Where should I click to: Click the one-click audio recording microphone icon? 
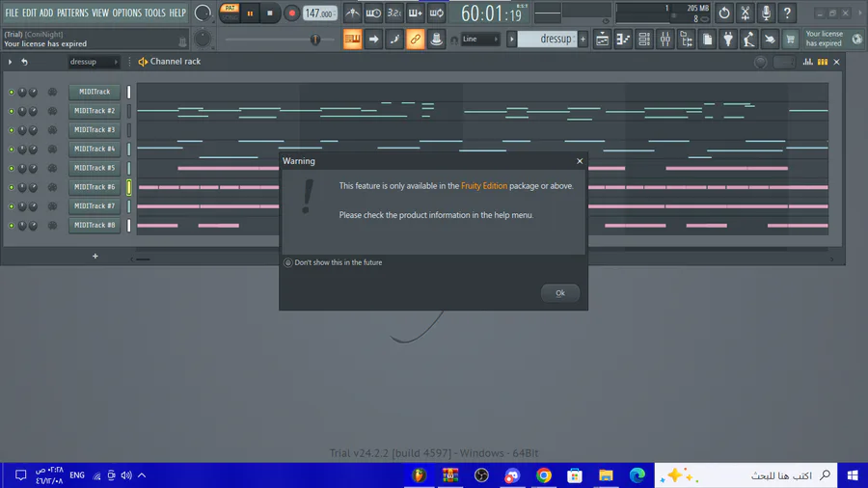point(766,13)
